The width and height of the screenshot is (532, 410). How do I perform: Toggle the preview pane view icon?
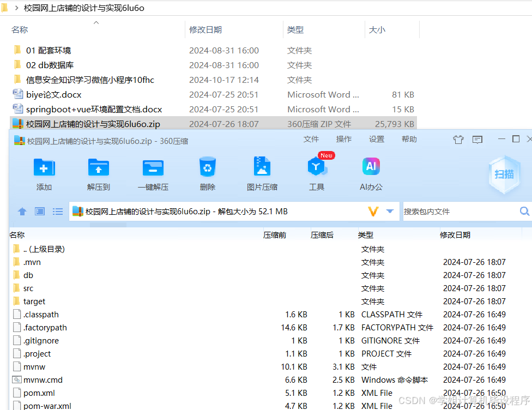(x=39, y=212)
